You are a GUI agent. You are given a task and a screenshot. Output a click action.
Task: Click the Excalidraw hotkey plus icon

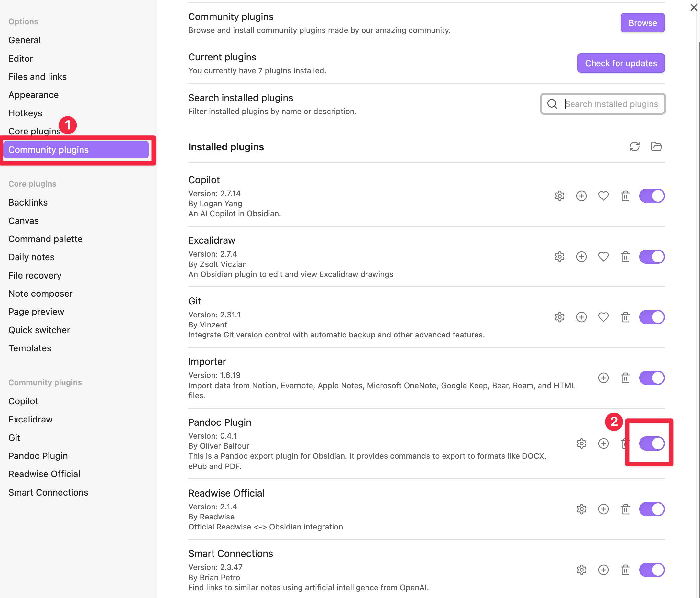coord(581,257)
